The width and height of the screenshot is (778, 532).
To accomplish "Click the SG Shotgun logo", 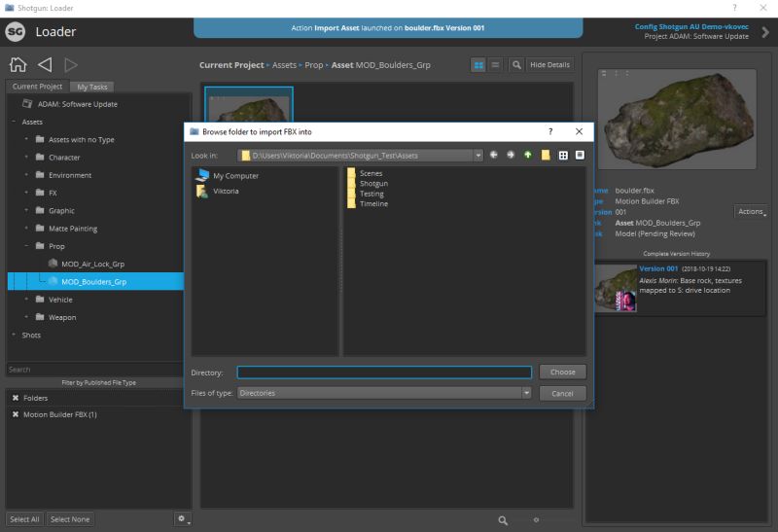I will 16,32.
